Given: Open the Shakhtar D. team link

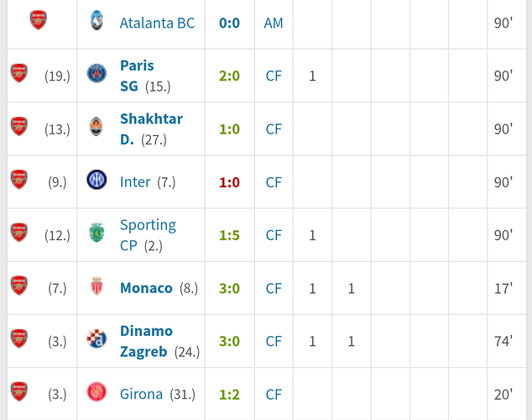Looking at the screenshot, I should pyautogui.click(x=151, y=129).
